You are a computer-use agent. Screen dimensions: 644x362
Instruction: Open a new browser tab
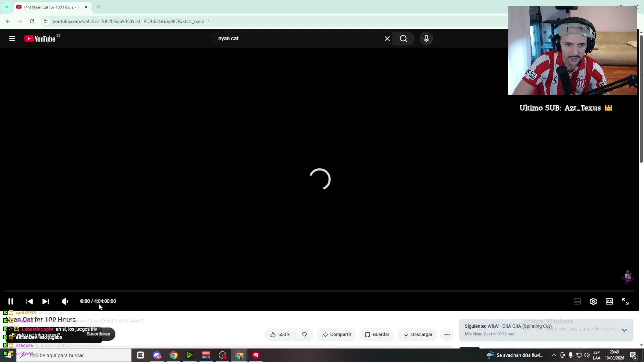pos(98,7)
